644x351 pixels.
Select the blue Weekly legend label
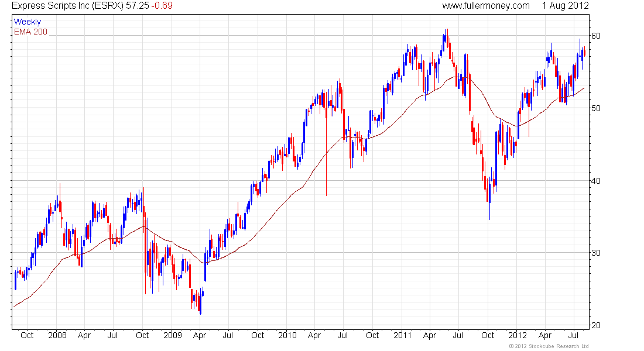point(28,22)
